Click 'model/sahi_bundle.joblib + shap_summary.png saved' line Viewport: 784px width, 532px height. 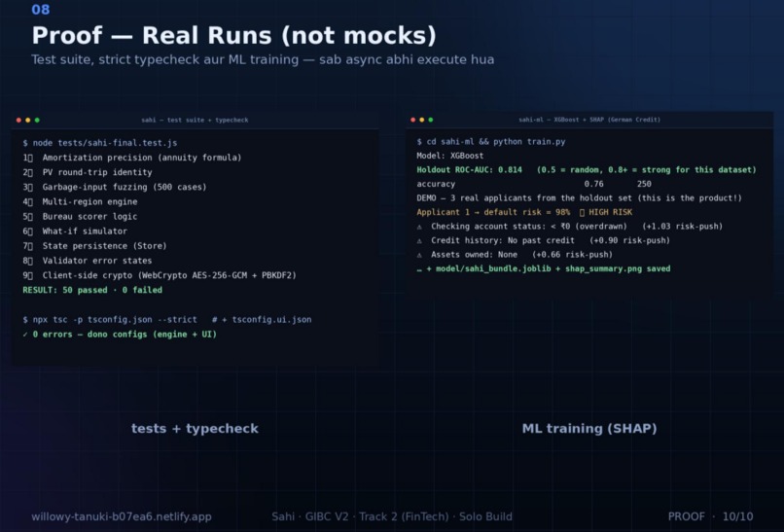(544, 268)
